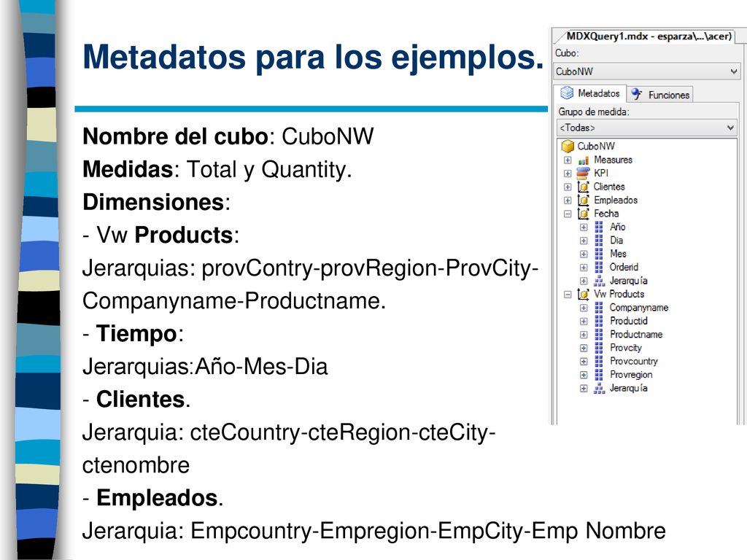The image size is (747, 560).
Task: Select the Measures tree item label
Action: (613, 160)
